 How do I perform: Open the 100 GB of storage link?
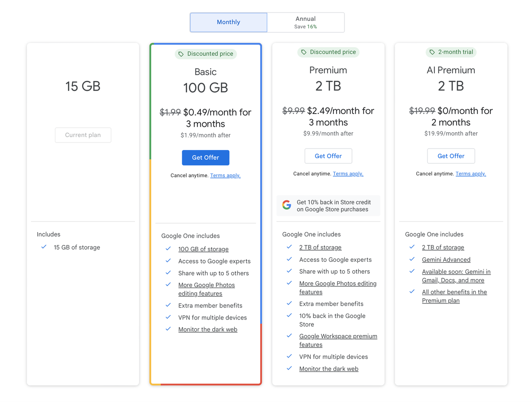[x=203, y=249]
